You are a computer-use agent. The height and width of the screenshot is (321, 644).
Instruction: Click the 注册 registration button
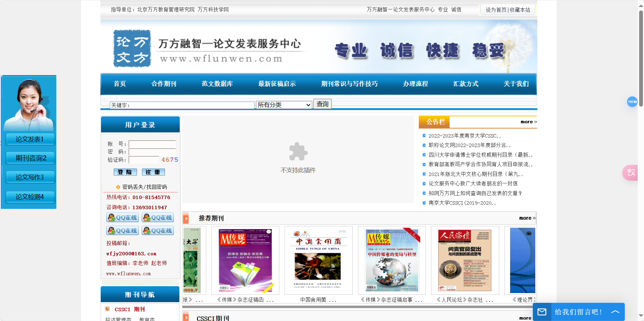(153, 172)
